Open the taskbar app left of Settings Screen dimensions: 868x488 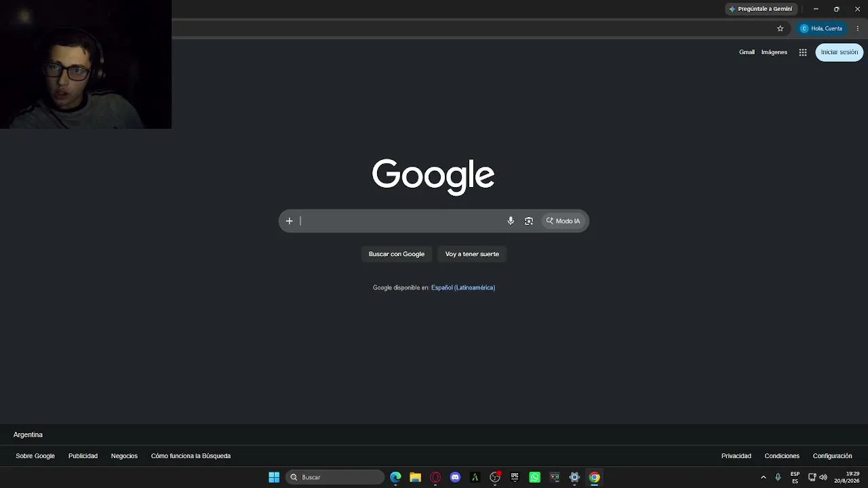coord(555,477)
